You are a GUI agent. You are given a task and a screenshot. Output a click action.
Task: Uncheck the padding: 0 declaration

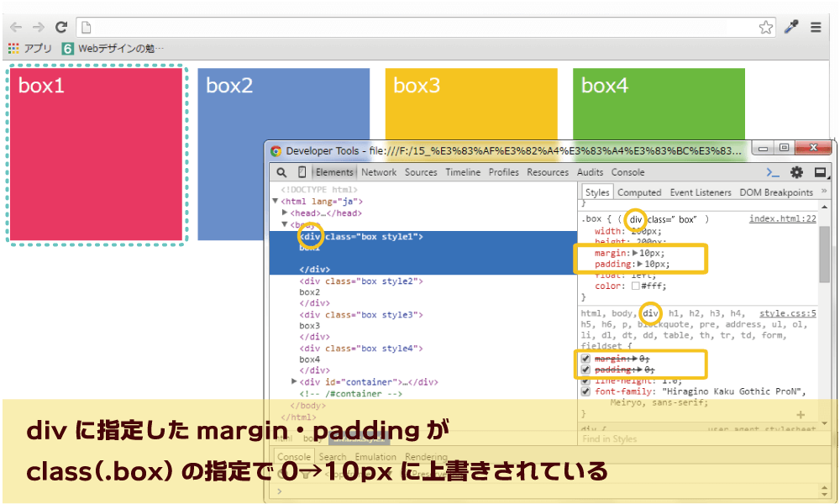click(x=586, y=370)
